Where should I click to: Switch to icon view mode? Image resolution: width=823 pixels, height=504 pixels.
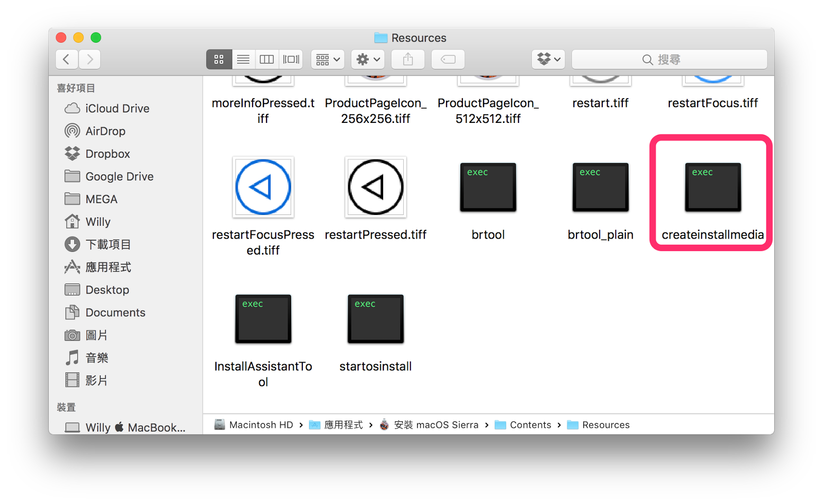pyautogui.click(x=219, y=60)
